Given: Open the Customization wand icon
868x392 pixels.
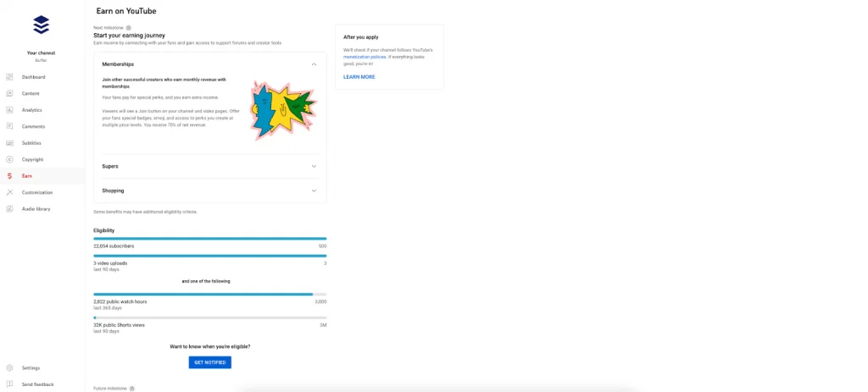Looking at the screenshot, I should [9, 192].
